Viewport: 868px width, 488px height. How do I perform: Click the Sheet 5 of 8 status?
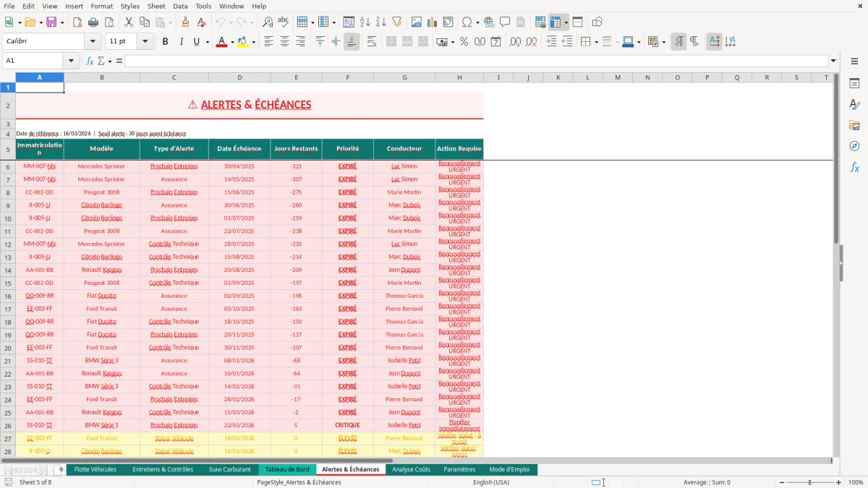tap(35, 482)
